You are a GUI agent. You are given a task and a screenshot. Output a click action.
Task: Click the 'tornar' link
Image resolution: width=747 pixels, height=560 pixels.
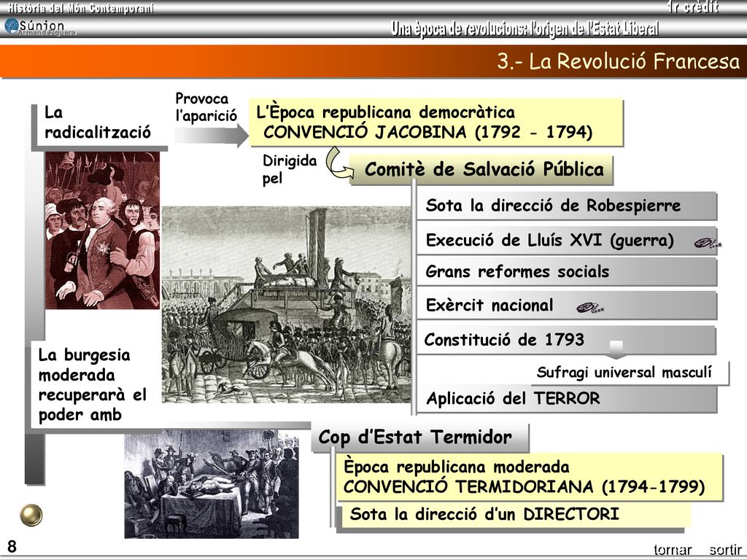672,550
